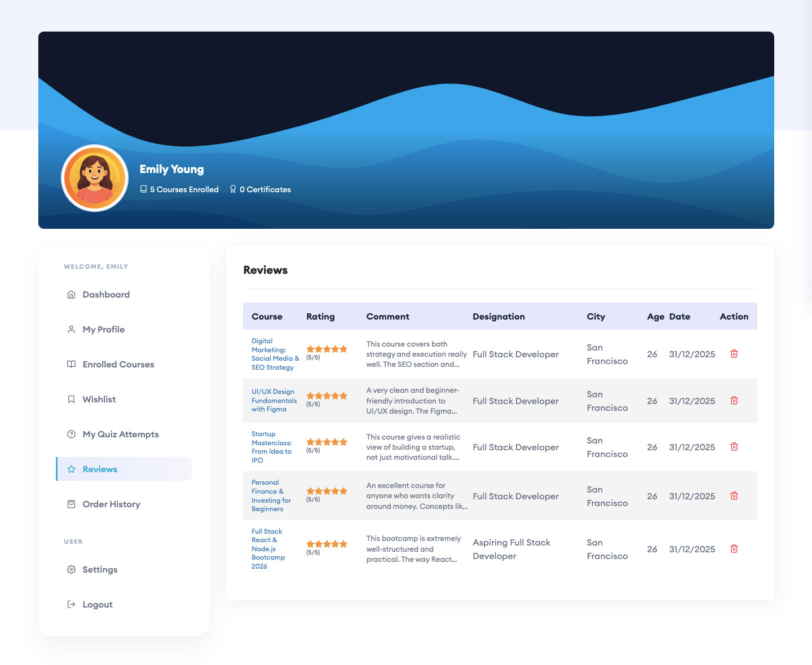Viewport: 812px width, 665px height.
Task: Select Reviews in the sidebar menu
Action: pyautogui.click(x=100, y=469)
